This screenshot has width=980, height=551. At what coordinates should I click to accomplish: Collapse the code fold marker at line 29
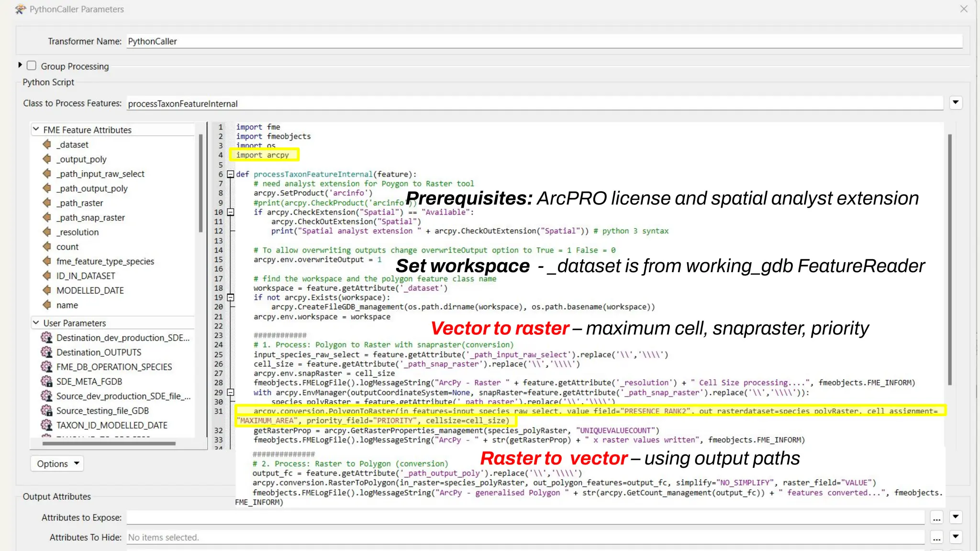pyautogui.click(x=231, y=392)
